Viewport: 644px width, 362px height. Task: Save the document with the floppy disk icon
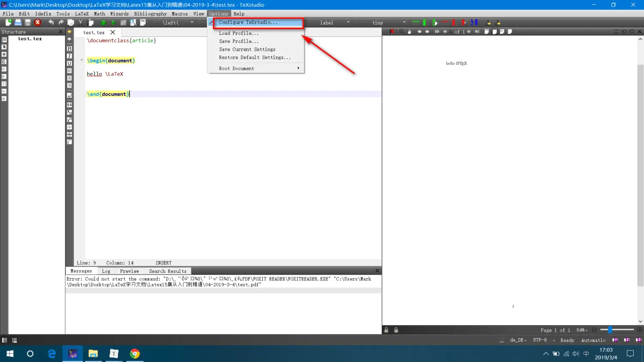click(x=28, y=22)
